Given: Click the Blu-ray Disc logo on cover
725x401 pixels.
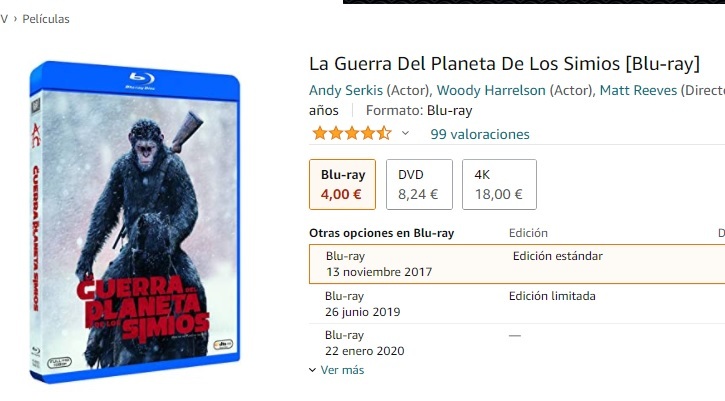Looking at the screenshot, I should click(141, 80).
